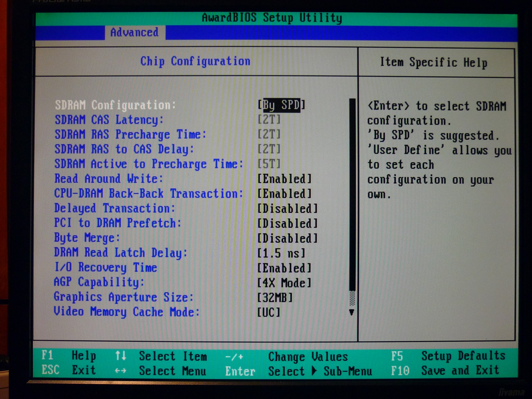Click the Delayed Transaction label
Screen dimensions: 532x399
coord(115,208)
